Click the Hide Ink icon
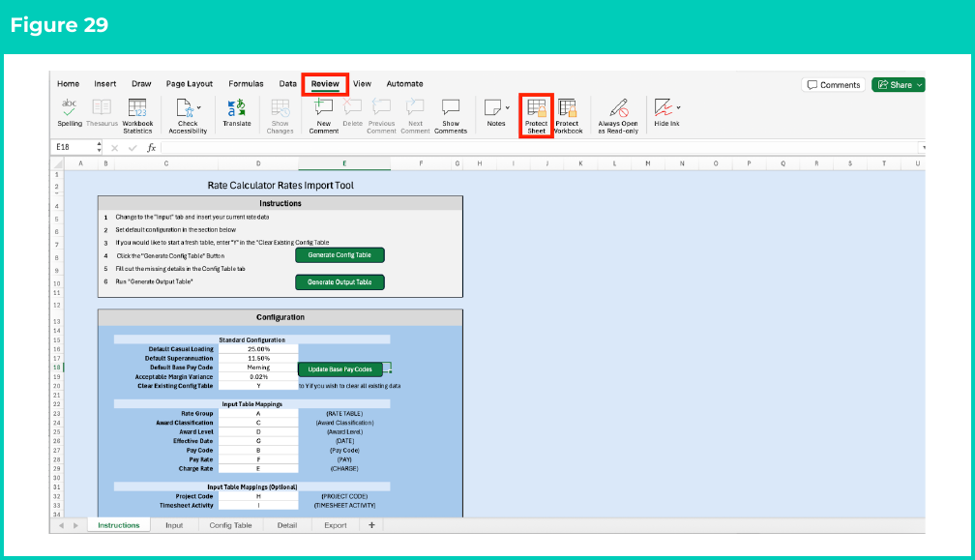The image size is (975, 560). pos(663,107)
